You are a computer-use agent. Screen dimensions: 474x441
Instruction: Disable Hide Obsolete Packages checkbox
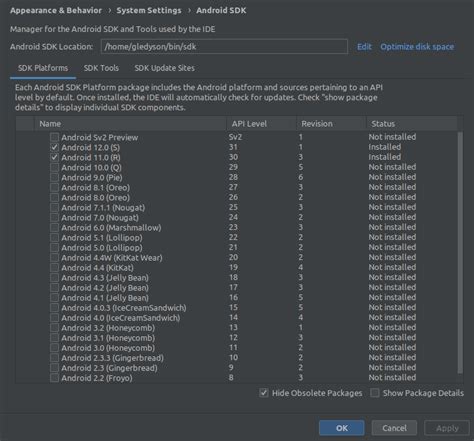(264, 393)
